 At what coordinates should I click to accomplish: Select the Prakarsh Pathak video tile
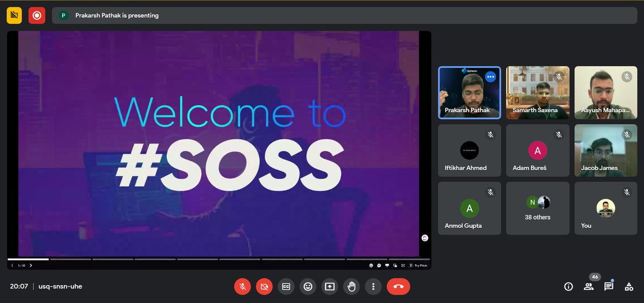click(470, 92)
